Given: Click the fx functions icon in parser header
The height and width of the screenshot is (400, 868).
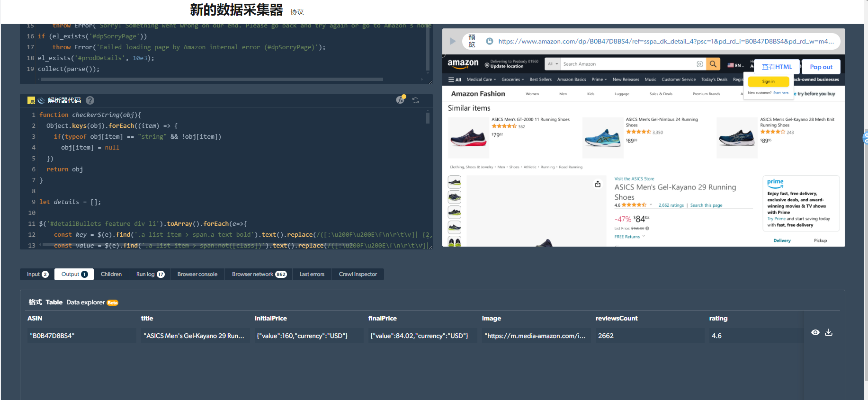Looking at the screenshot, I should coord(401,100).
